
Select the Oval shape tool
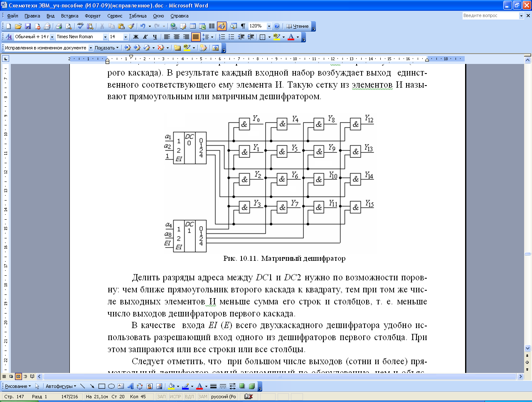(111, 386)
